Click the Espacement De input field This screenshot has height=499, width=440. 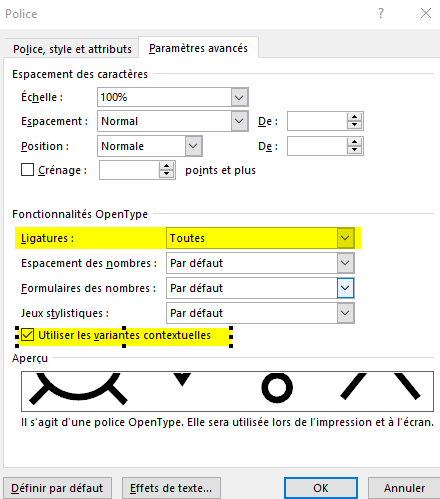tap(317, 121)
